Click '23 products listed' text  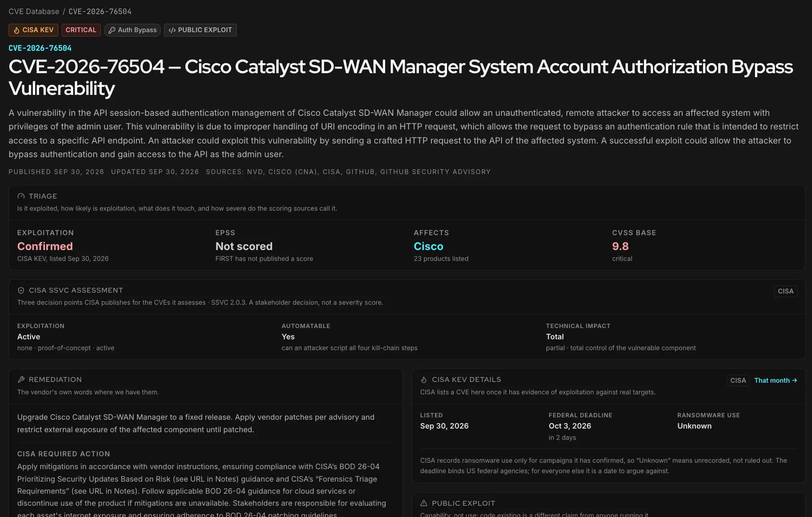(441, 258)
